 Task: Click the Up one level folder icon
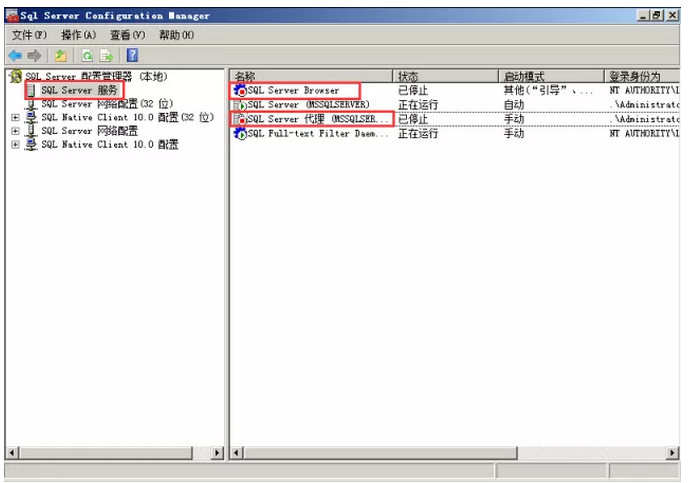(60, 56)
